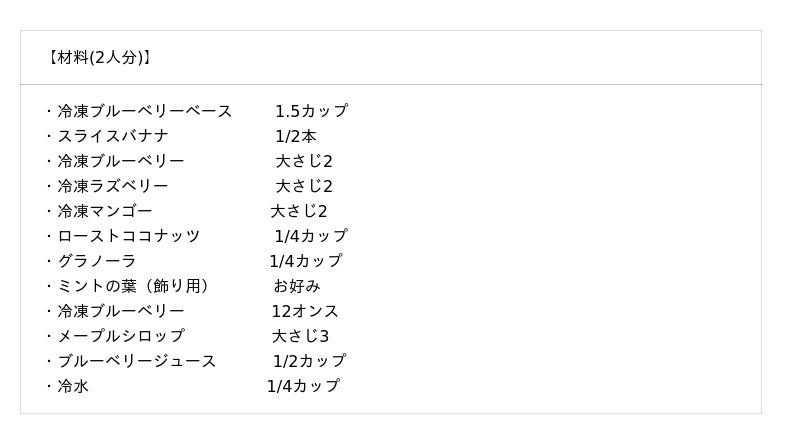This screenshot has height=444, width=800.
Task: Select the ローストココナッツ ingredient
Action: tap(128, 236)
